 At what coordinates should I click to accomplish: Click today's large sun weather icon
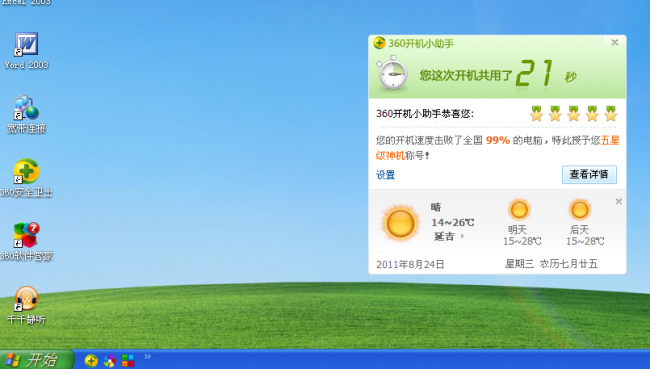pos(400,223)
